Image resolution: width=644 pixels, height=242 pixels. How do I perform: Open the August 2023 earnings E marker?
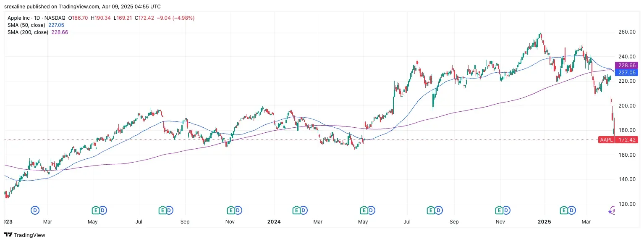162,210
